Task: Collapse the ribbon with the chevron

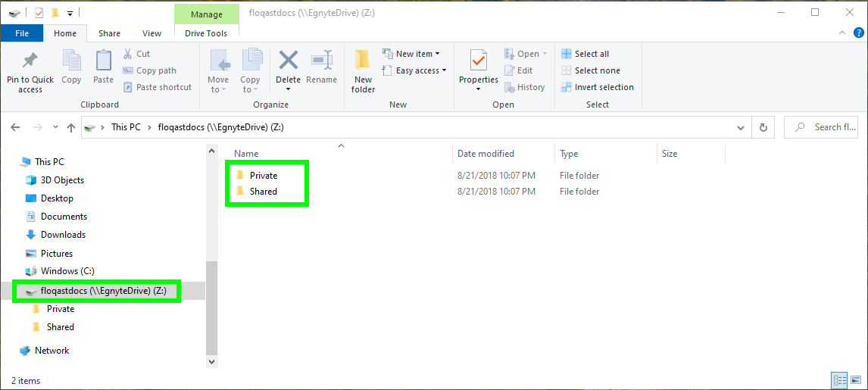Action: [x=843, y=33]
